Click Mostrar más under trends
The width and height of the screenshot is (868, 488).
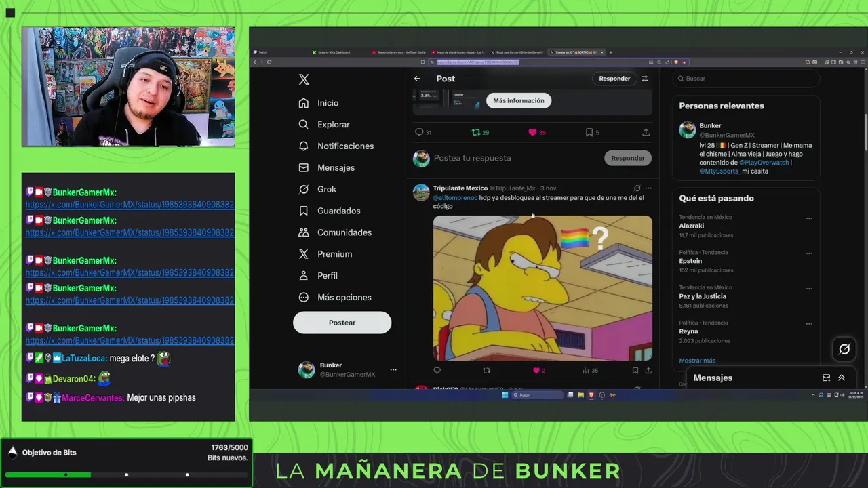[x=697, y=361]
